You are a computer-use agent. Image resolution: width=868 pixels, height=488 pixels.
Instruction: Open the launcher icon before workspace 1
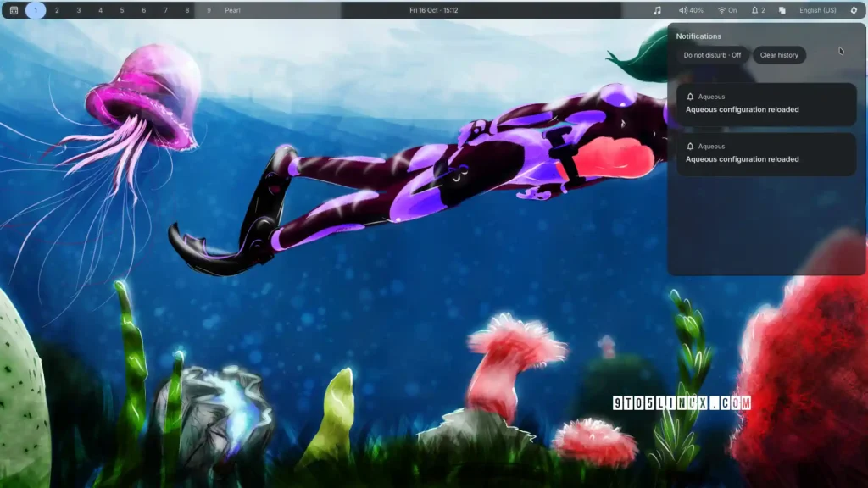click(14, 10)
